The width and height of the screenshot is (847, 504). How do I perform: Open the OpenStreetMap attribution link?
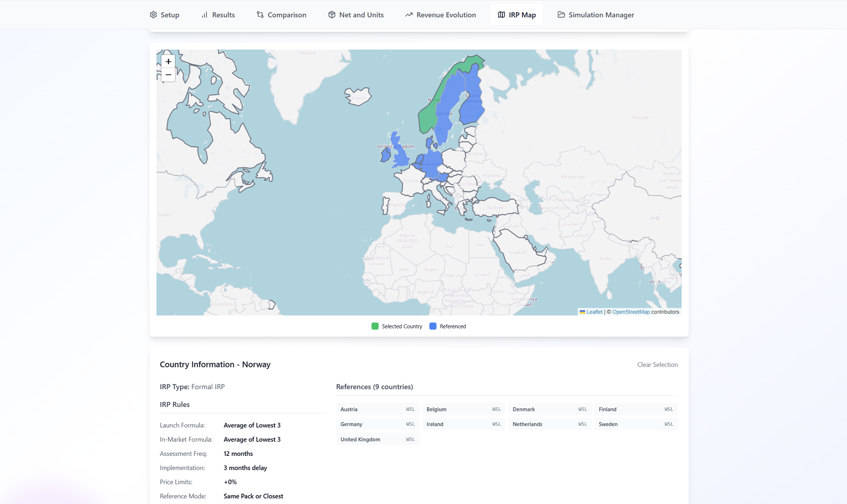[630, 311]
